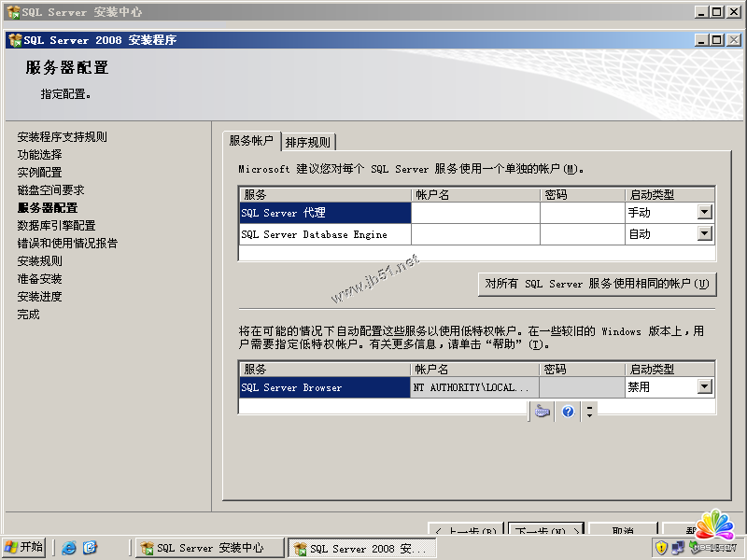Click the blue help question mark icon
Screen dimensions: 747x560
coord(567,411)
